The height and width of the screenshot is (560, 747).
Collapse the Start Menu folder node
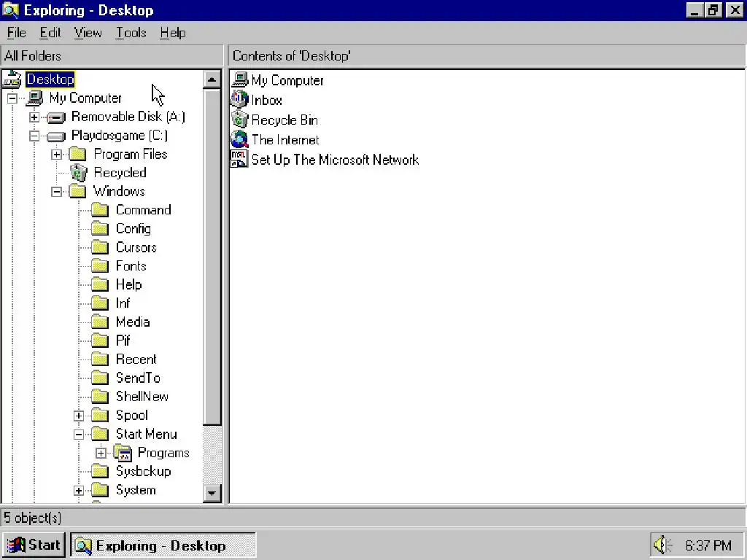(79, 435)
